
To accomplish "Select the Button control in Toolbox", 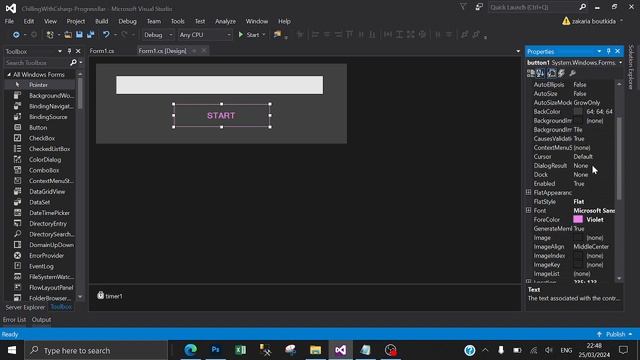I will pos(39,127).
